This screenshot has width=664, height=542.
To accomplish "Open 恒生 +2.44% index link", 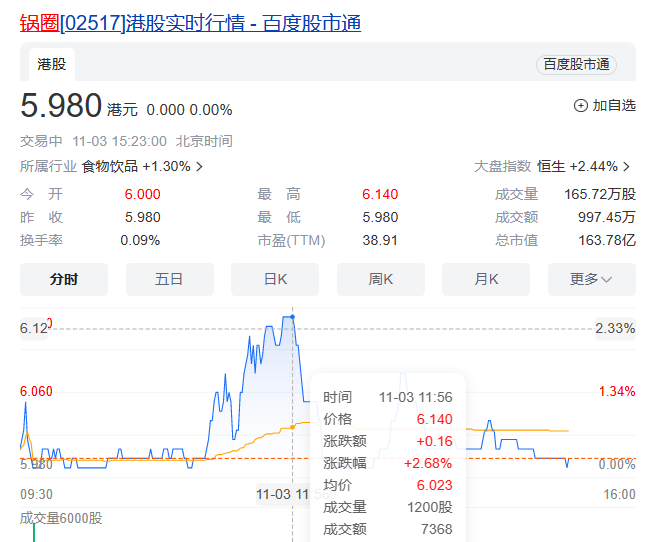I will 577,166.
